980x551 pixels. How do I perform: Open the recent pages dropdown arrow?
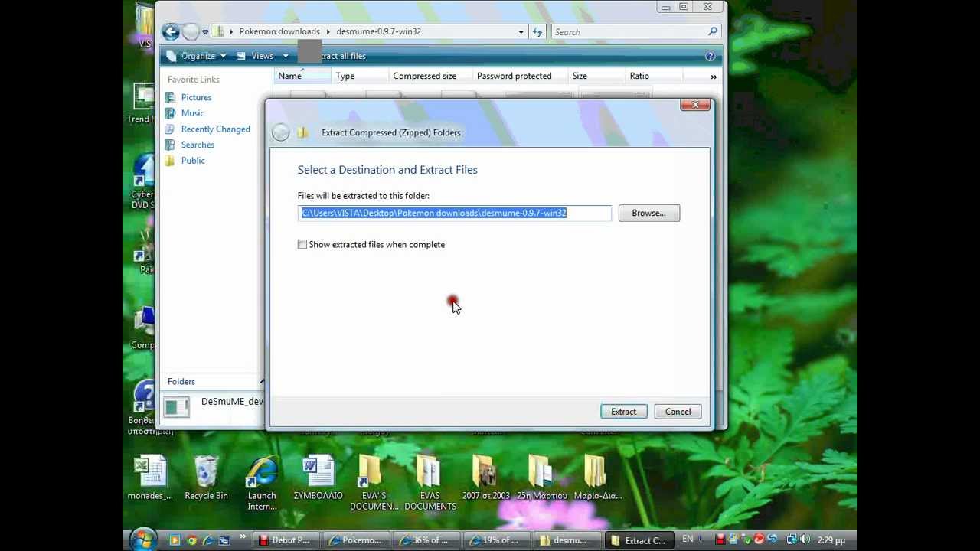click(205, 32)
